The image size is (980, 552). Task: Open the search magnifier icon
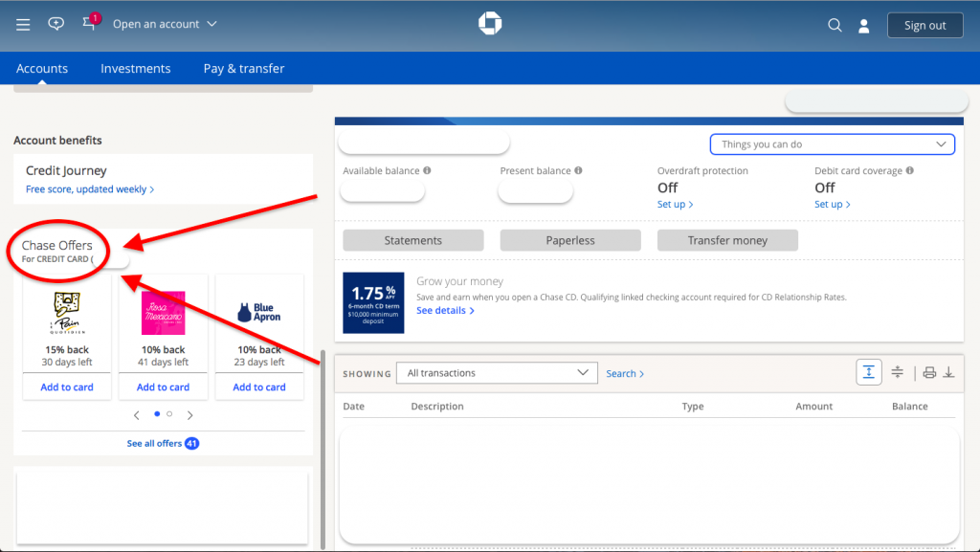pos(835,25)
